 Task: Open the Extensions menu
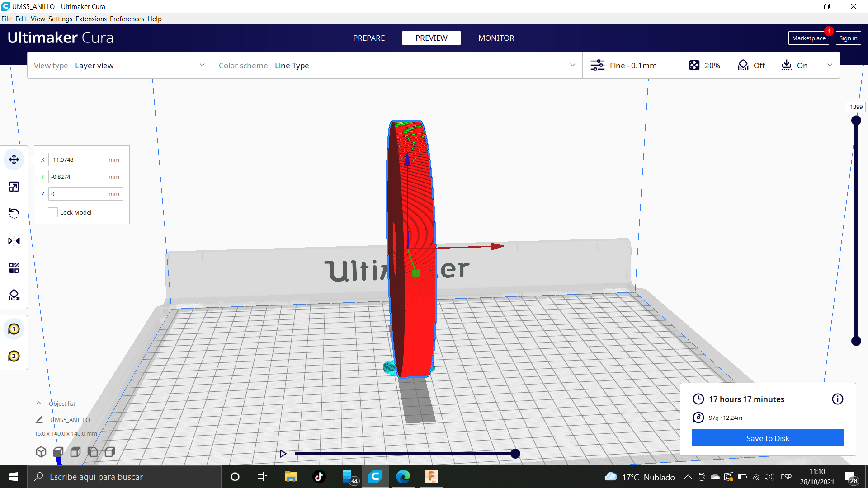point(91,19)
